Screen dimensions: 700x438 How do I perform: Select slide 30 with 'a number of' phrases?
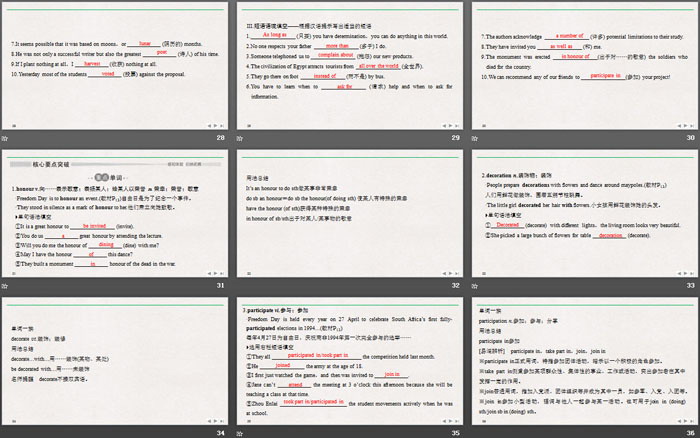[x=584, y=65]
